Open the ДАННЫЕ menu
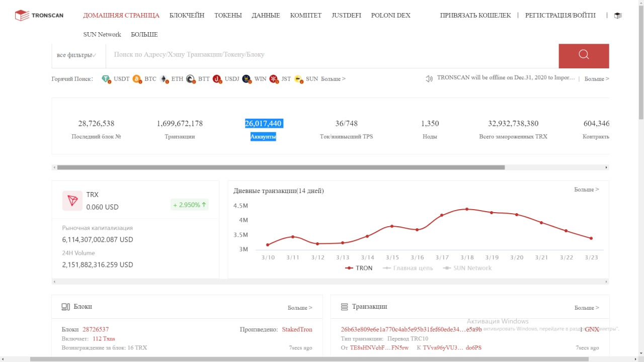 point(266,16)
